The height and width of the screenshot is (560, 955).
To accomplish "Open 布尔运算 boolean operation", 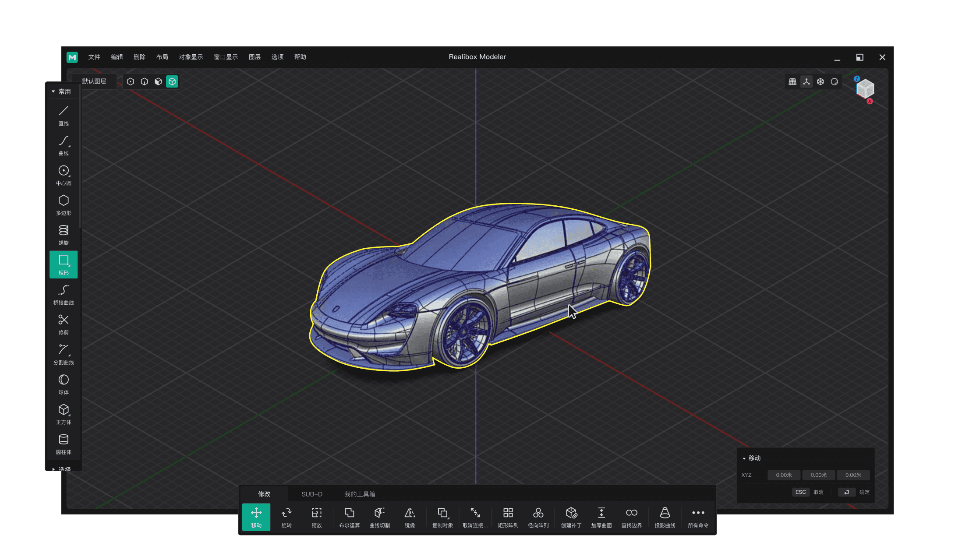I will click(350, 517).
